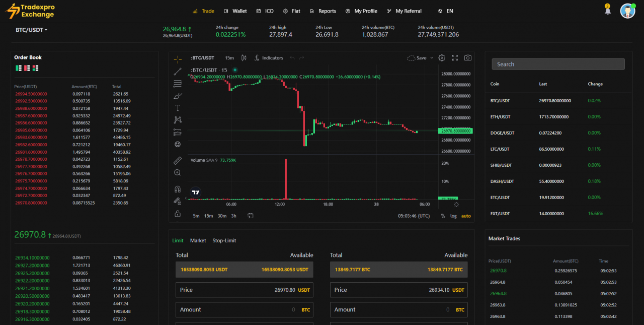The image size is (644, 325).
Task: Open the BTC/USDT pair dropdown
Action: coord(31,30)
